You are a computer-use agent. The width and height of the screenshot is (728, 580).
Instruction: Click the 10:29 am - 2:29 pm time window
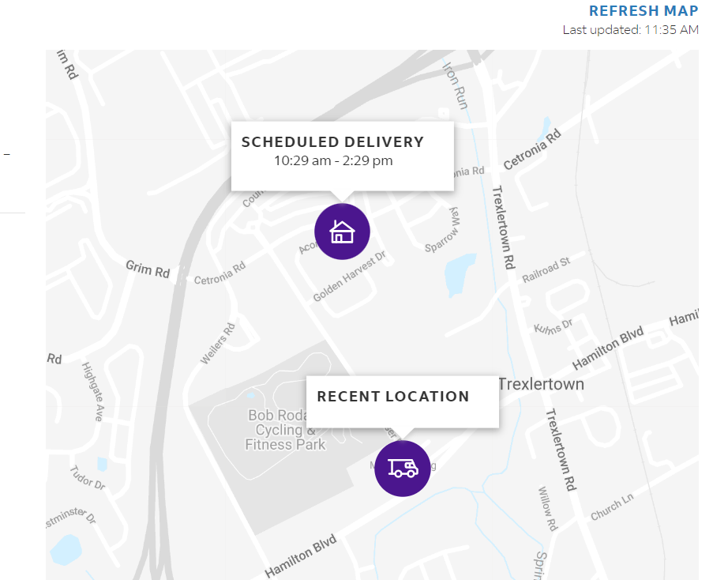pos(333,160)
